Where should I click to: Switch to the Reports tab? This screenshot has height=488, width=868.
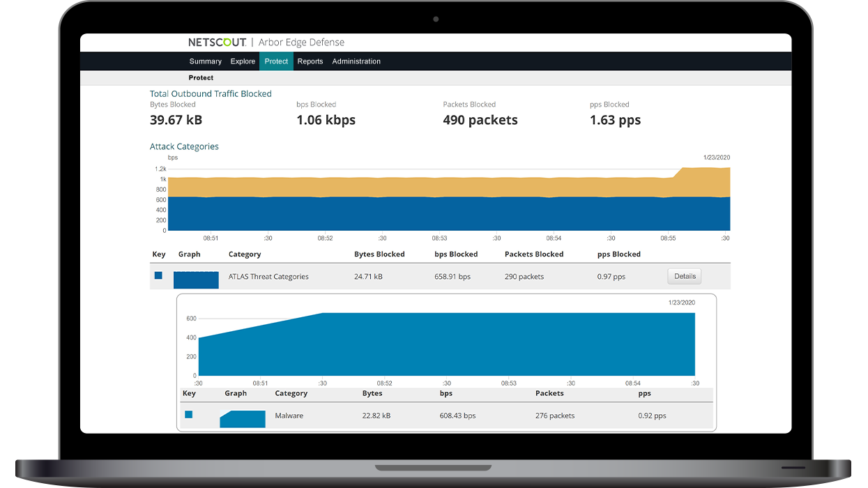[x=310, y=61]
